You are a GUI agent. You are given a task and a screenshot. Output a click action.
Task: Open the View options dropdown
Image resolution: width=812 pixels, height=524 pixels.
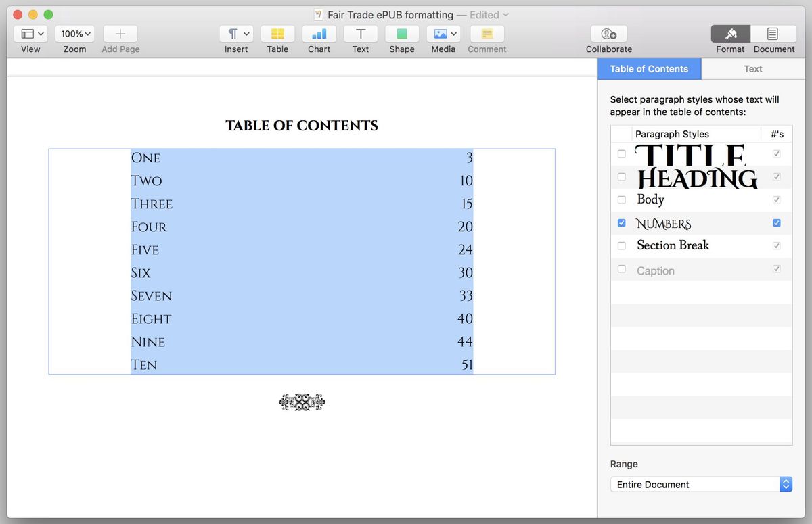pyautogui.click(x=30, y=33)
